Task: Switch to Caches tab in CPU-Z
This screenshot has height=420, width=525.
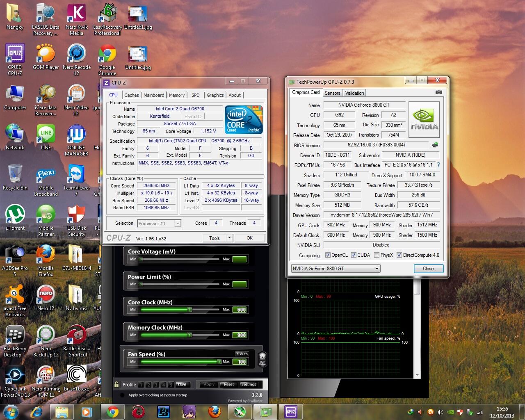Action: click(x=132, y=95)
